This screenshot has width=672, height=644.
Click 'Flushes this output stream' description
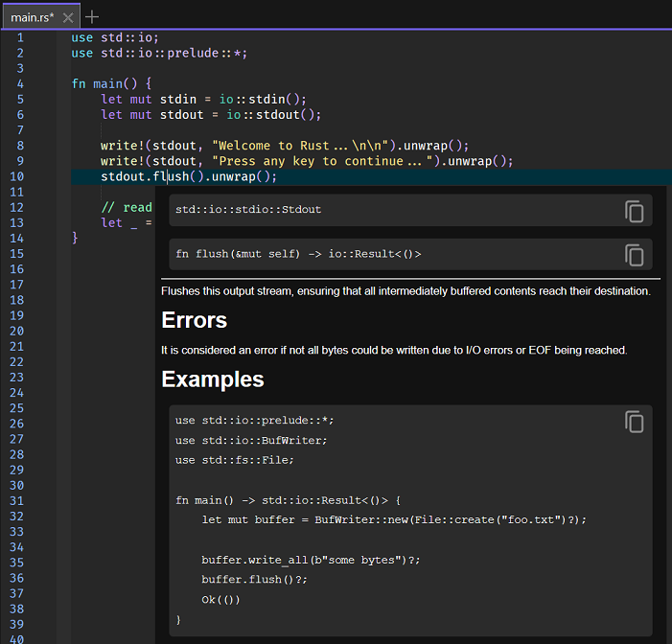pyautogui.click(x=406, y=291)
